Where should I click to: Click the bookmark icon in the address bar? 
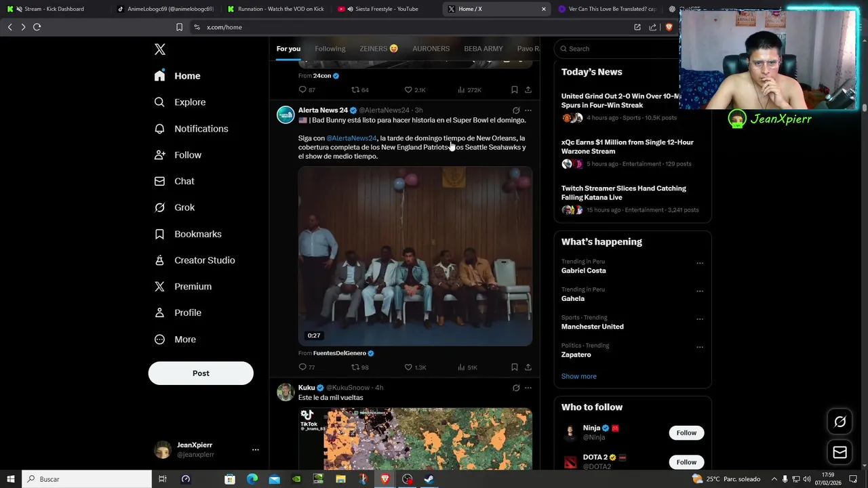pos(179,27)
